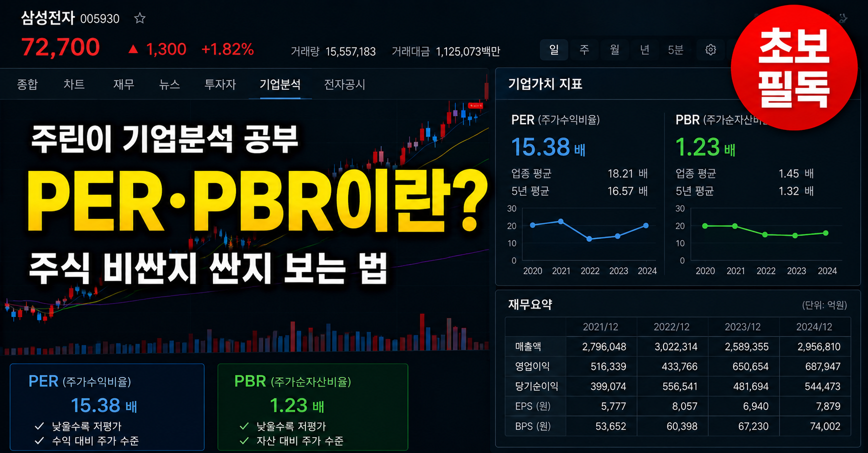
Task: Click the 2021/12 column header
Action: 600,327
